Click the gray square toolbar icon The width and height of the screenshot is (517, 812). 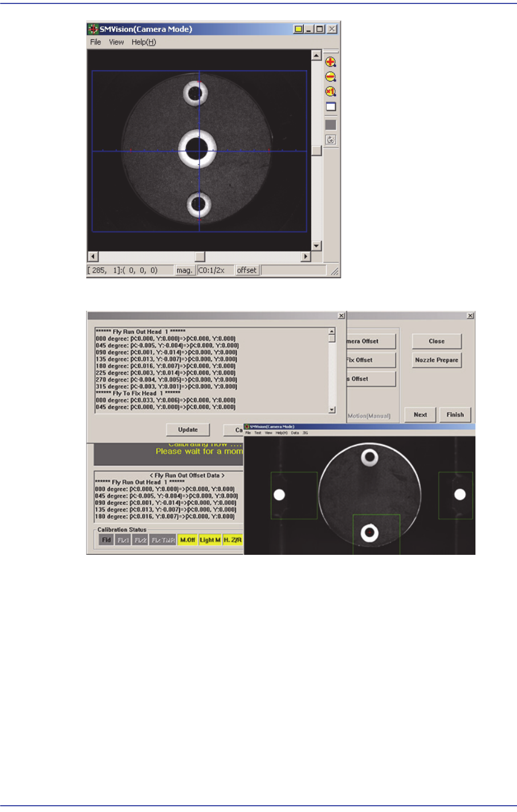pos(331,125)
